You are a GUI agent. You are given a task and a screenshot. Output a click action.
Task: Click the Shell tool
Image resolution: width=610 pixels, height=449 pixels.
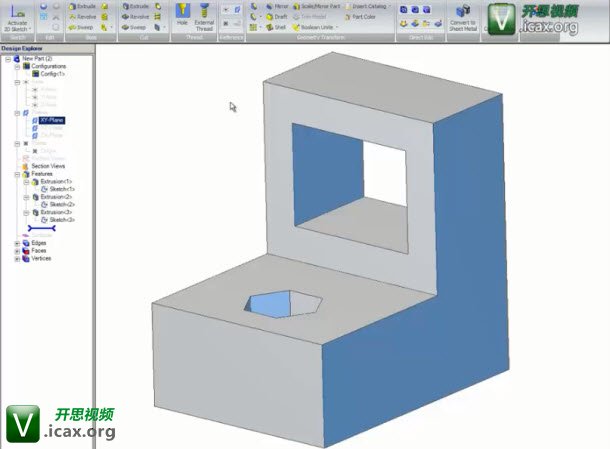coord(276,27)
